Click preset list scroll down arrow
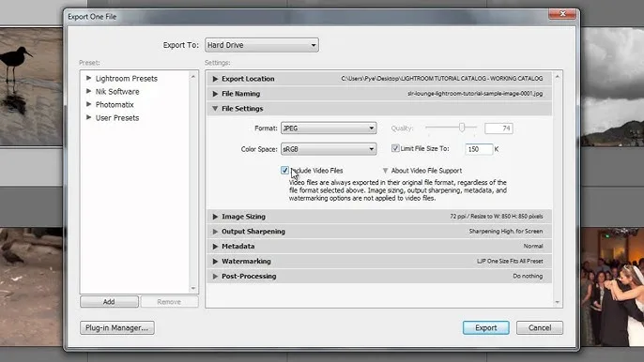 tap(193, 289)
